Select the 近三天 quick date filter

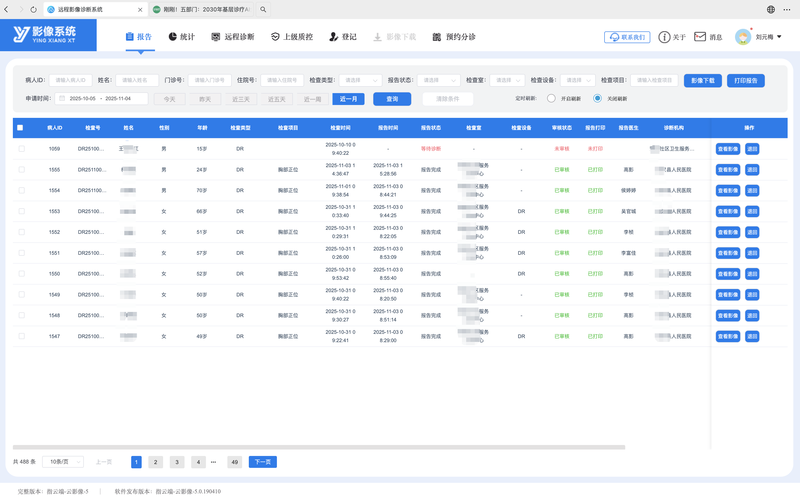tap(240, 99)
